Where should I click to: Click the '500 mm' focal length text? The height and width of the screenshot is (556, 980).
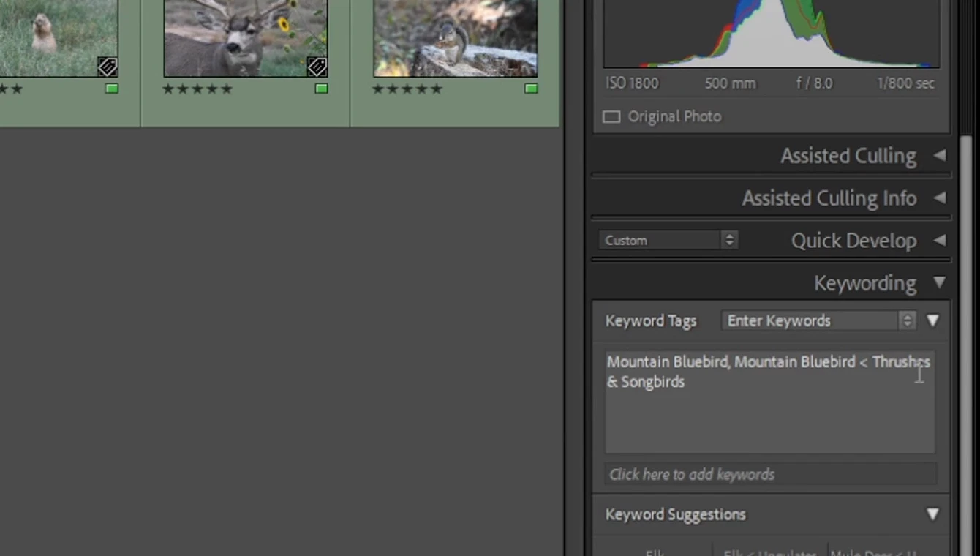coord(731,83)
